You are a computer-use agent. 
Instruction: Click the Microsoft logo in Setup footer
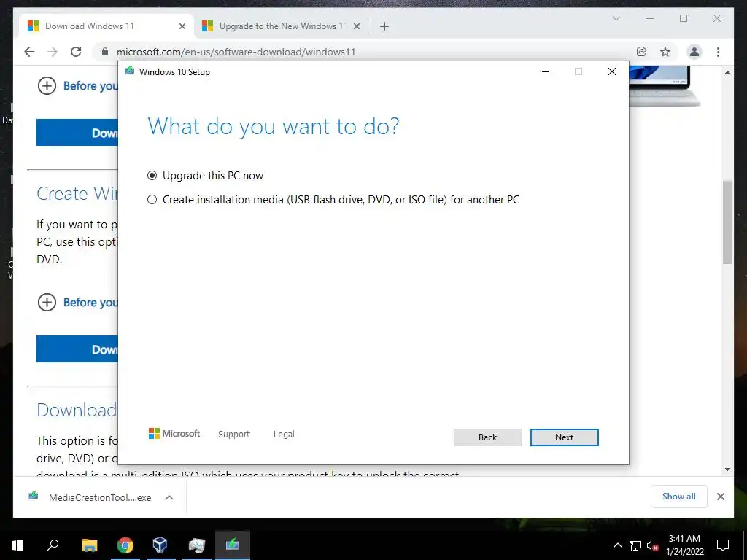point(174,434)
